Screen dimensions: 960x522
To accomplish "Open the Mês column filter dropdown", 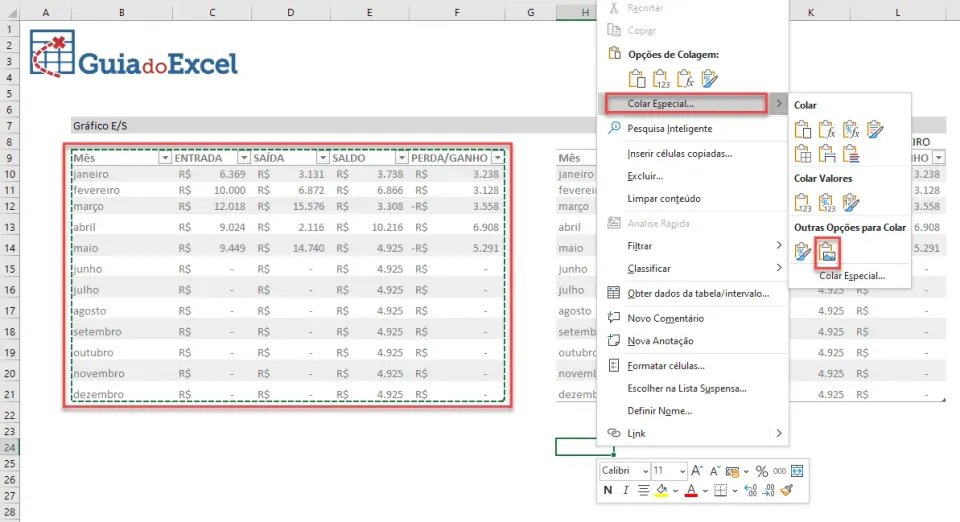I will (165, 158).
